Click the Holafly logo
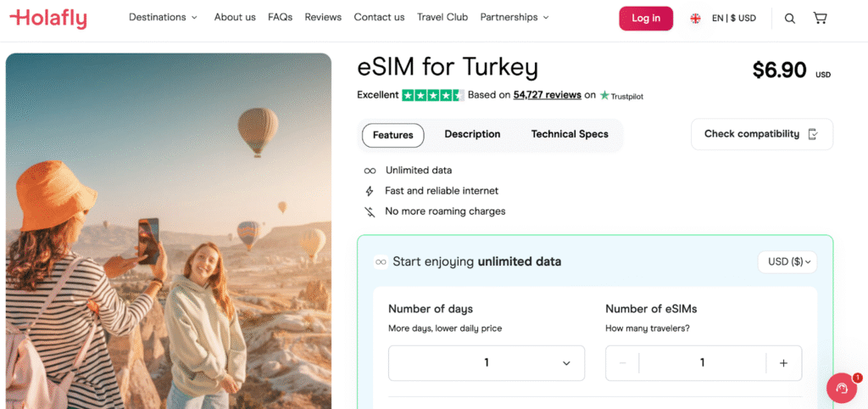 48,18
